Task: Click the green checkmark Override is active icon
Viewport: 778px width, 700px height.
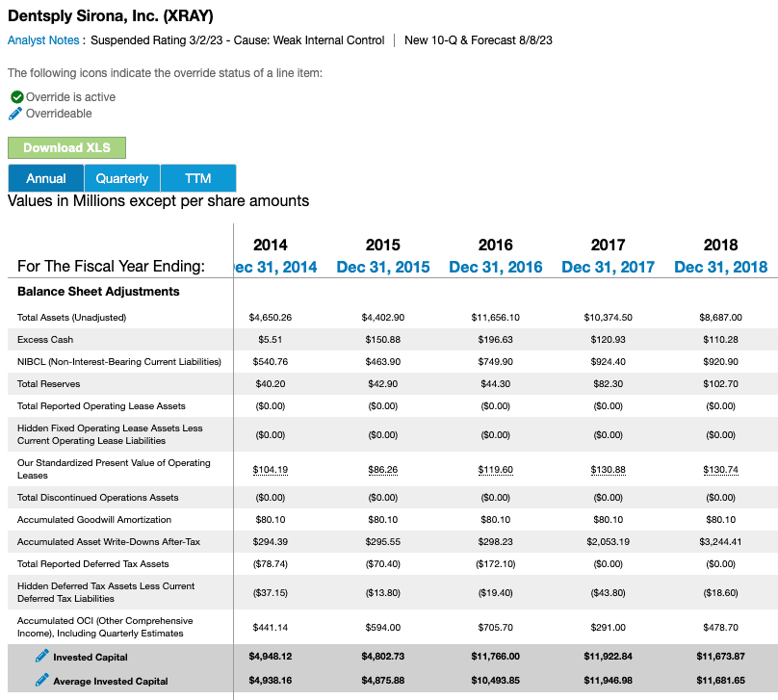Action: [x=17, y=96]
